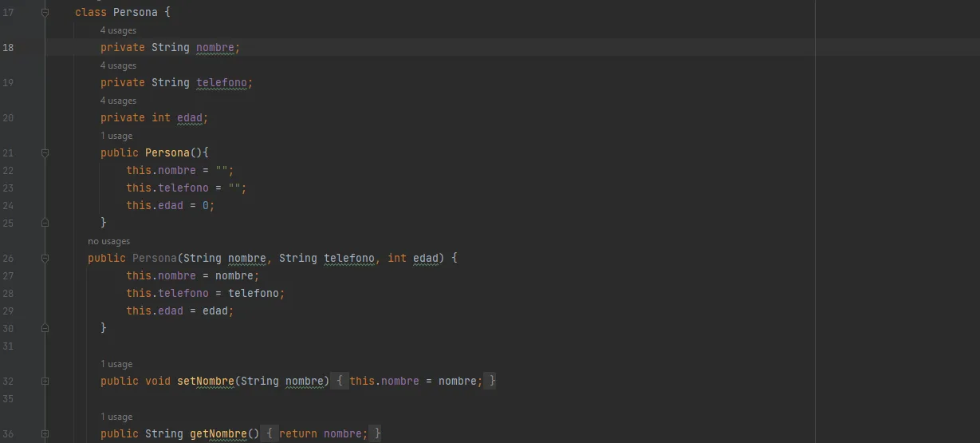Image resolution: width=980 pixels, height=443 pixels.
Task: Click the String telefono parameter on line 26
Action: pos(327,259)
